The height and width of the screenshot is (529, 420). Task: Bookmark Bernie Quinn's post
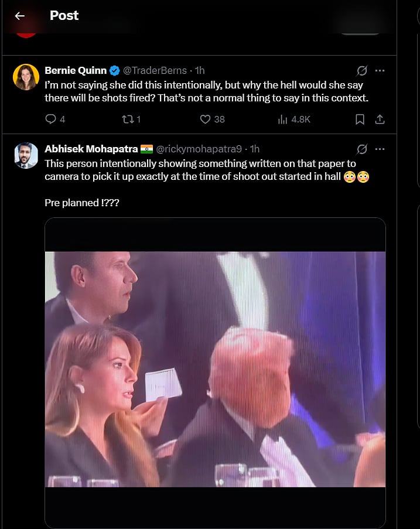point(360,119)
